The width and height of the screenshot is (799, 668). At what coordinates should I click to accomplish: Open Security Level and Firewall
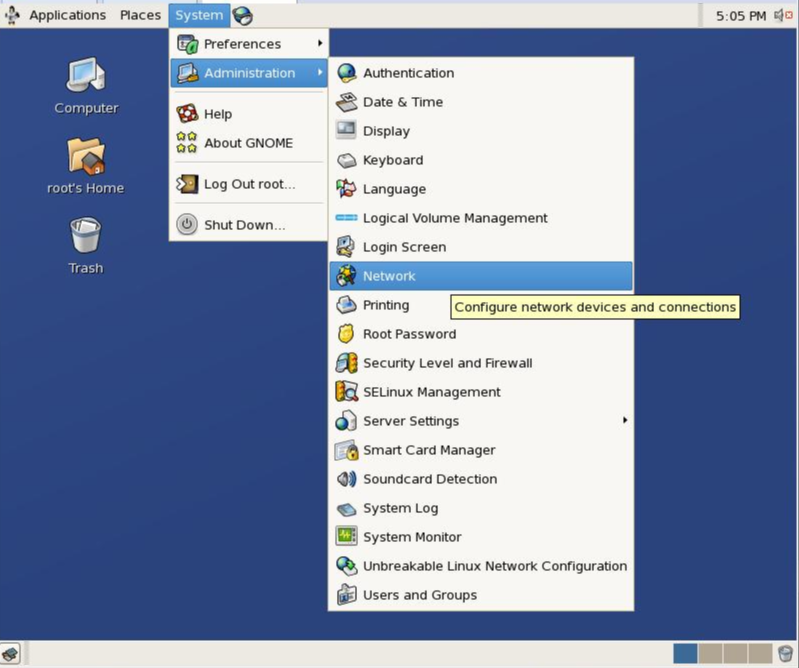(x=481, y=363)
